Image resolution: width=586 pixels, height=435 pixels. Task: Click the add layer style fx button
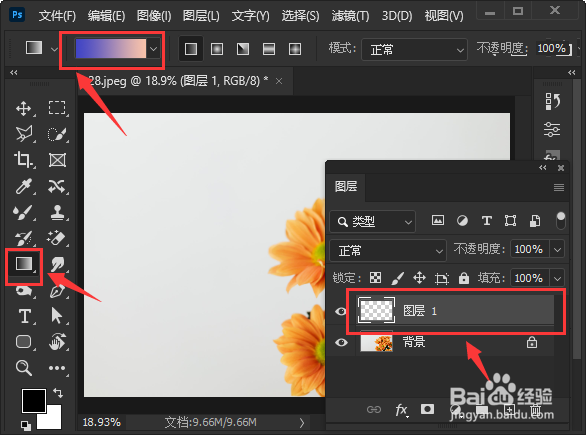401,410
